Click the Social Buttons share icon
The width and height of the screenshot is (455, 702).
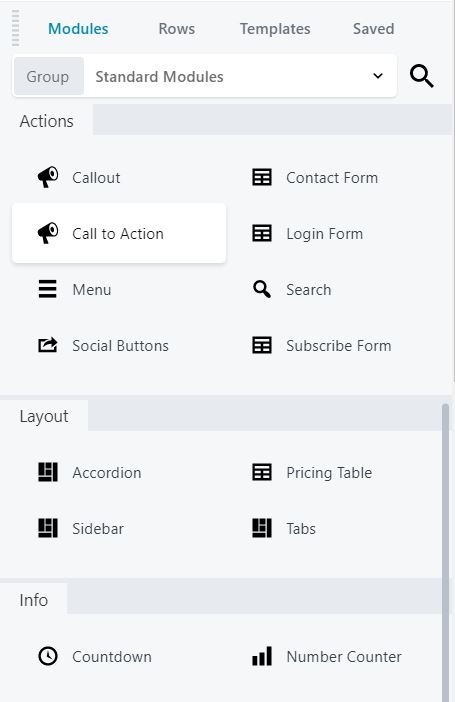47,345
